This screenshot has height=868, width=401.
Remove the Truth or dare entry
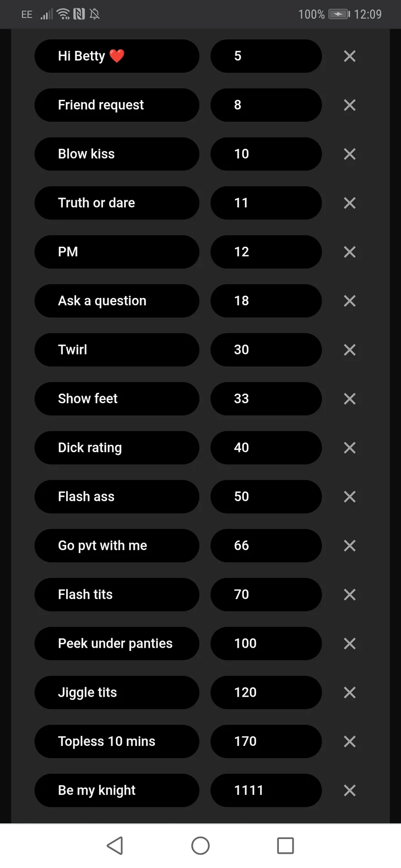pos(349,203)
